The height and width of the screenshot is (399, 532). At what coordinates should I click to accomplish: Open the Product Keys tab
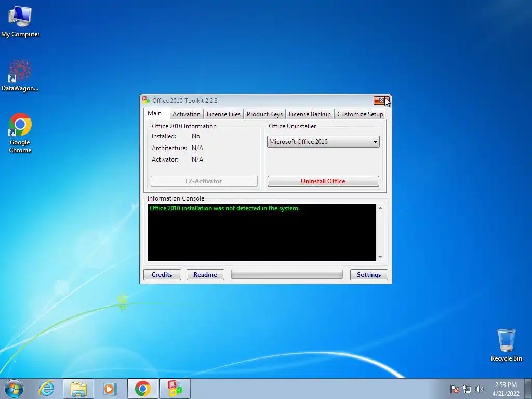click(x=264, y=114)
